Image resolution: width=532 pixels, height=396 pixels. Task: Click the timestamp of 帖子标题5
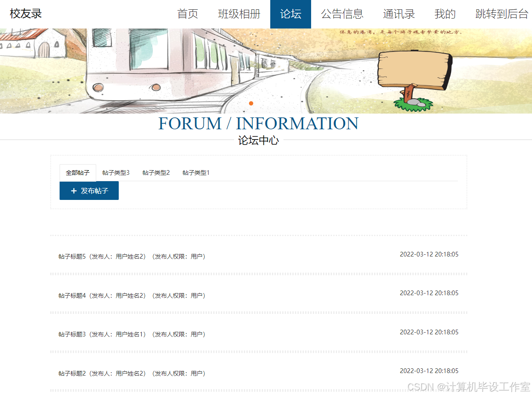coord(429,254)
